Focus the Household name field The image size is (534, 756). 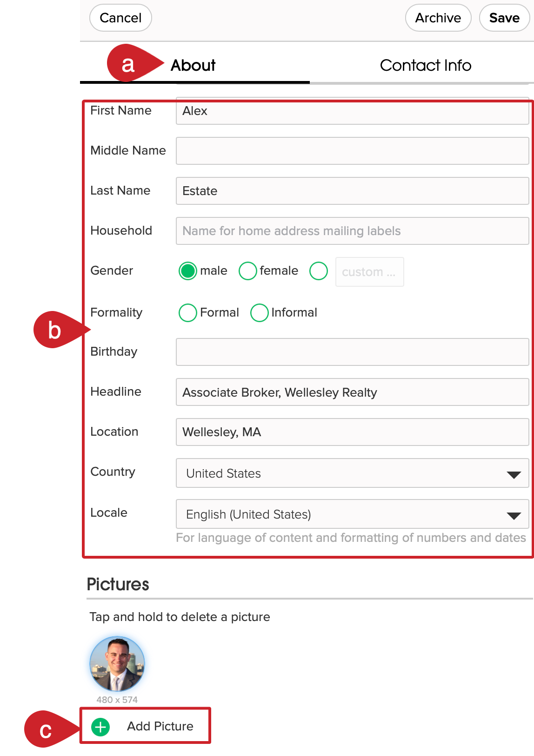click(x=353, y=231)
